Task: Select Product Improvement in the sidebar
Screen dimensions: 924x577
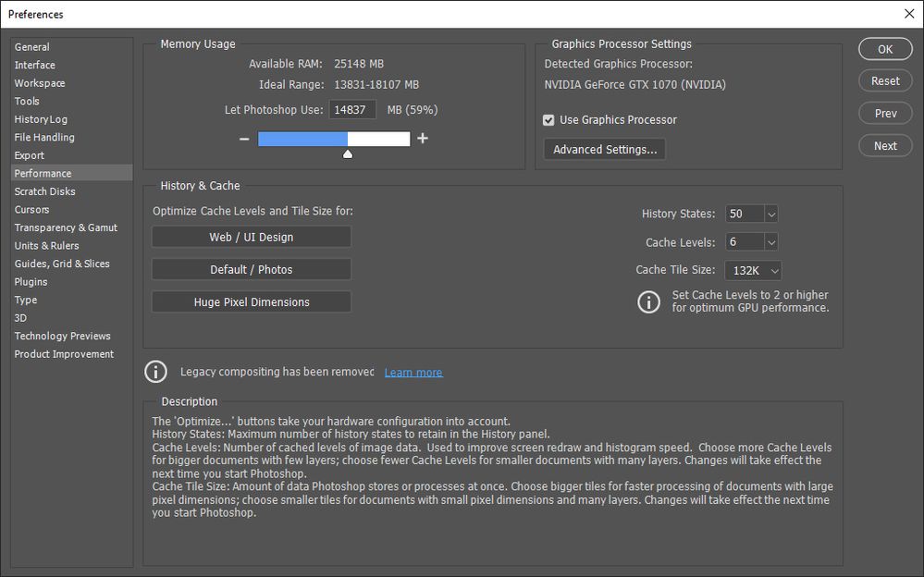Action: click(71, 354)
